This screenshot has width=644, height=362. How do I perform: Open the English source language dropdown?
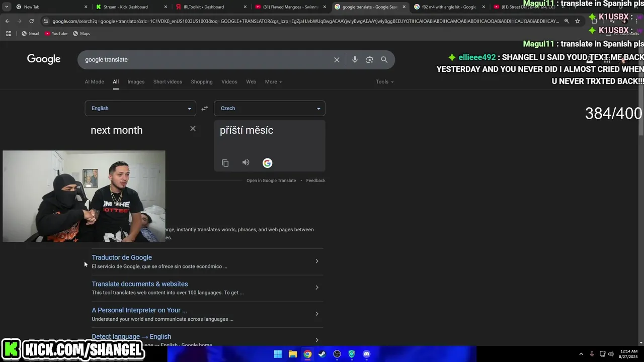(x=140, y=108)
